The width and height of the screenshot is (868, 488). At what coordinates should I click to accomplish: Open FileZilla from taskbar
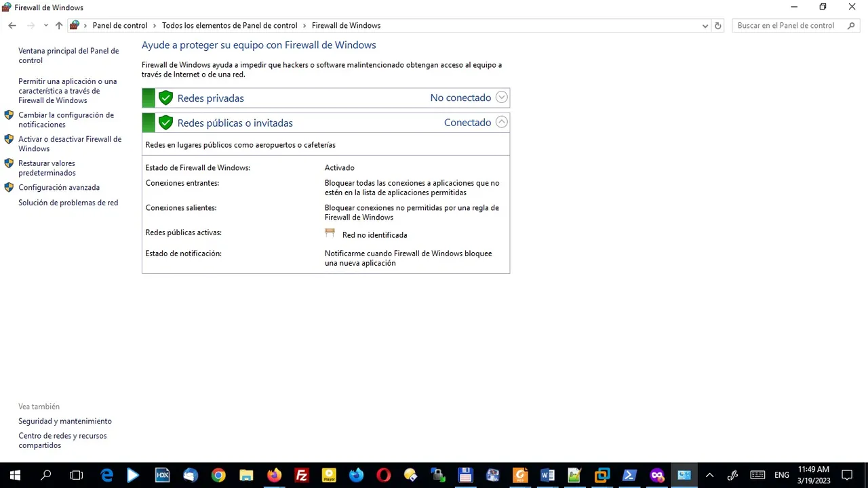click(x=302, y=475)
